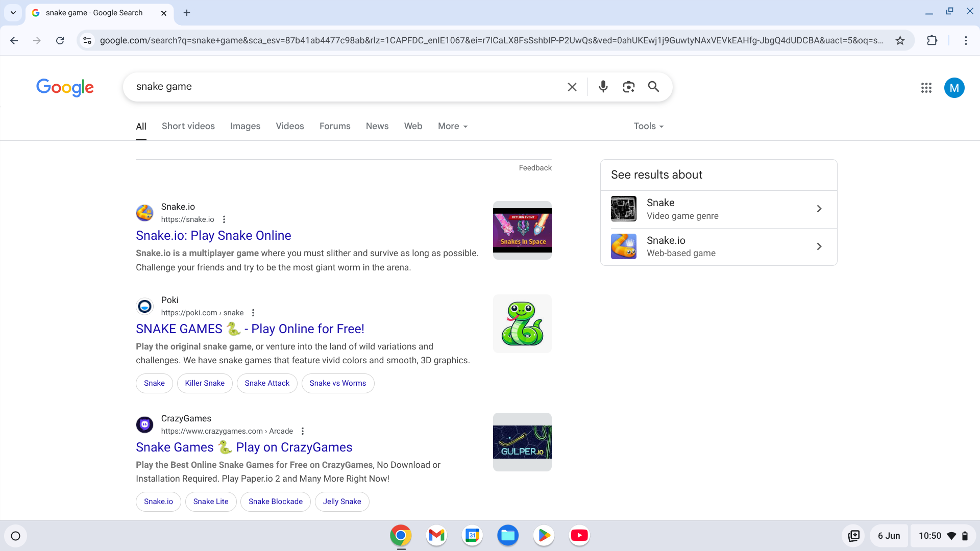
Task: Switch to the Videos tab
Action: click(x=290, y=126)
